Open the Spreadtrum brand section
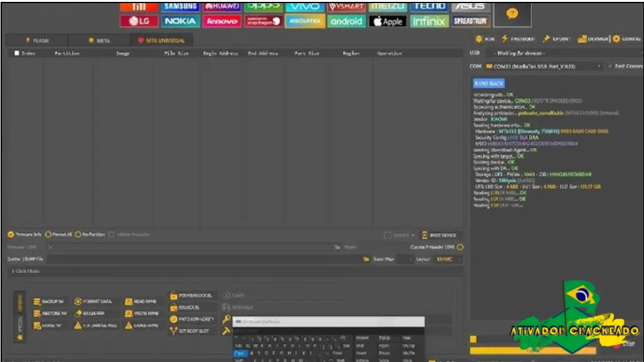The height and width of the screenshot is (362, 644). tap(470, 21)
